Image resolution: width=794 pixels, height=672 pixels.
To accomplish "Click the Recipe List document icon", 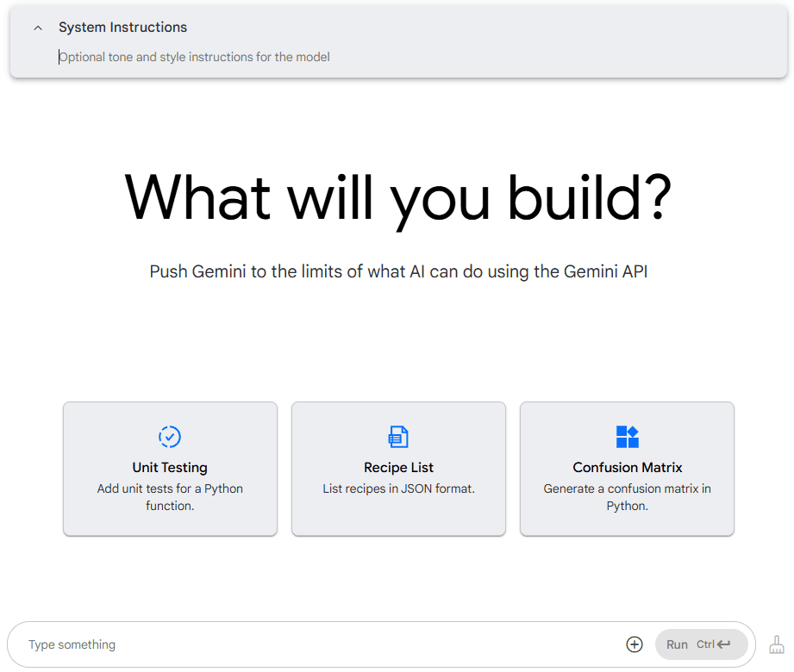I will (398, 437).
